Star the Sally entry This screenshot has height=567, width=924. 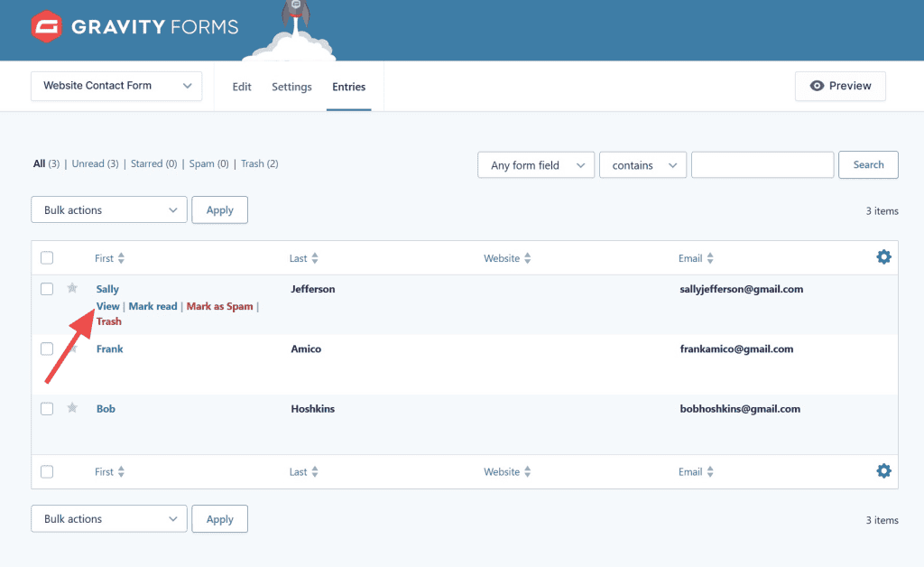click(x=72, y=288)
